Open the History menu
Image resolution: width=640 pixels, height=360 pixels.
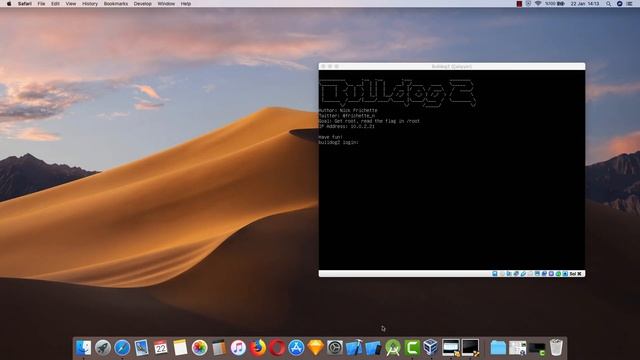tap(90, 4)
